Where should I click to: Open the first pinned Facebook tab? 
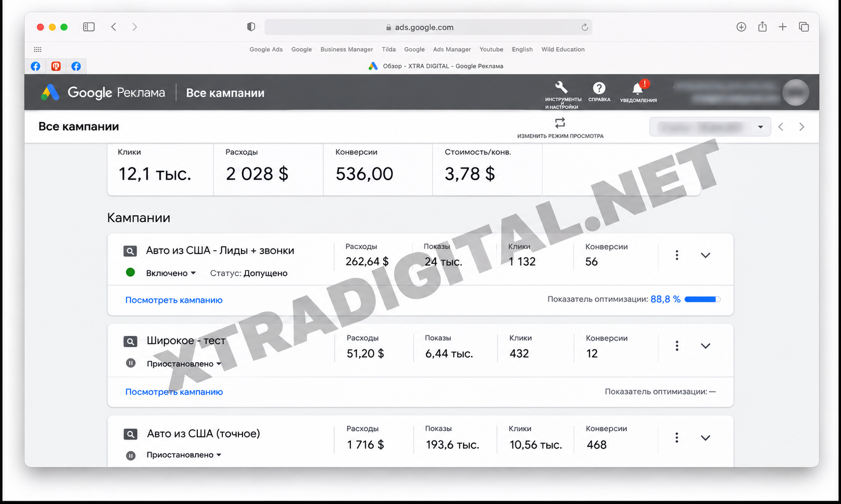pyautogui.click(x=35, y=66)
